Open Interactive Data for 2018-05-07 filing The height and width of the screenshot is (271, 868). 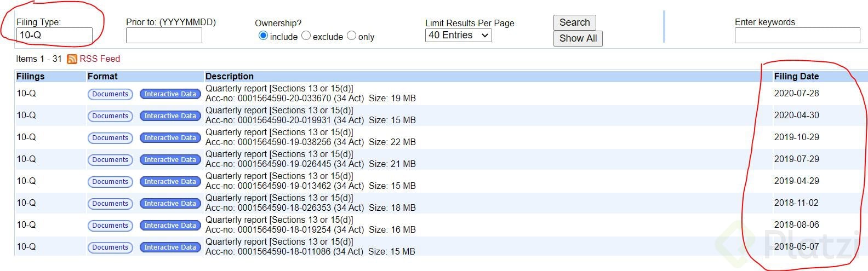pos(170,247)
